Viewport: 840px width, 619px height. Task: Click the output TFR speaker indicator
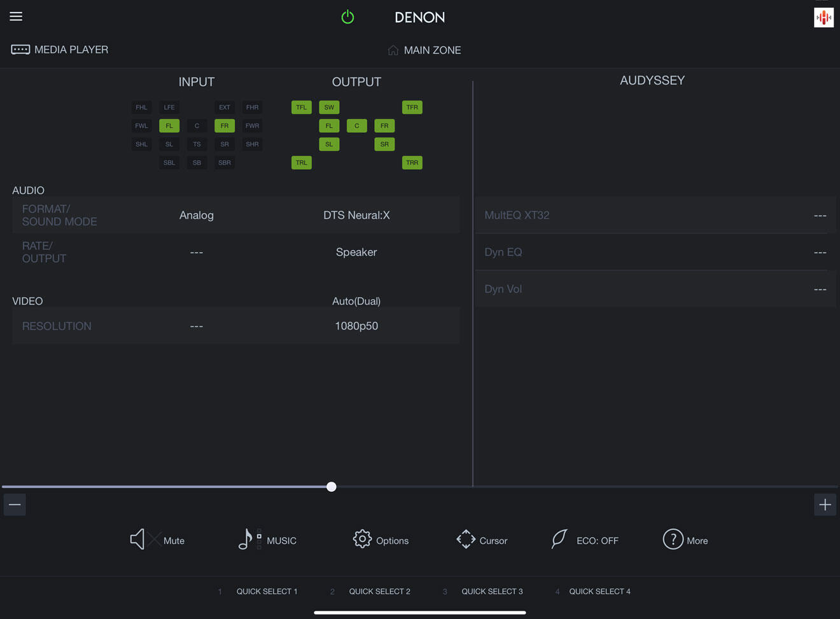(412, 108)
